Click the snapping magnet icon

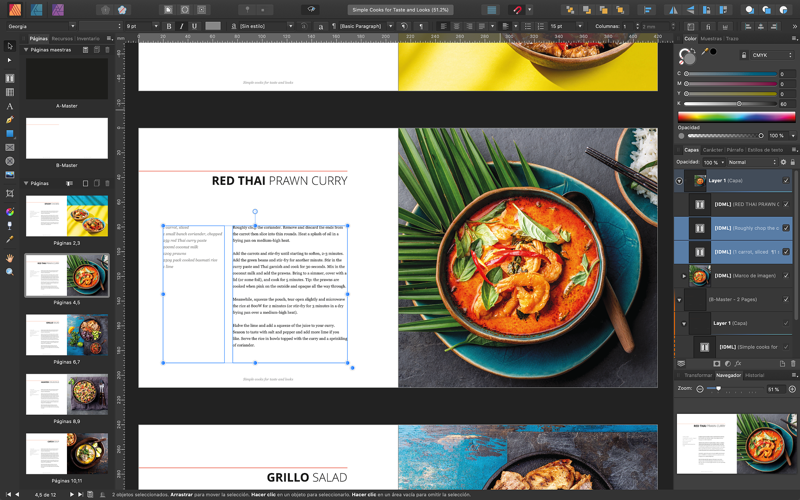click(x=517, y=9)
